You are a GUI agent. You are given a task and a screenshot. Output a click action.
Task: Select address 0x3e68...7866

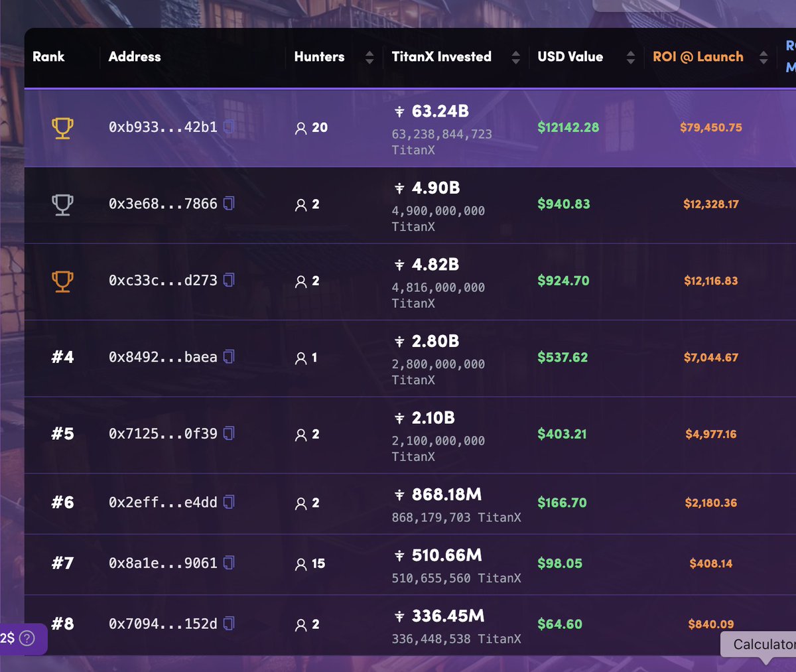click(x=163, y=204)
